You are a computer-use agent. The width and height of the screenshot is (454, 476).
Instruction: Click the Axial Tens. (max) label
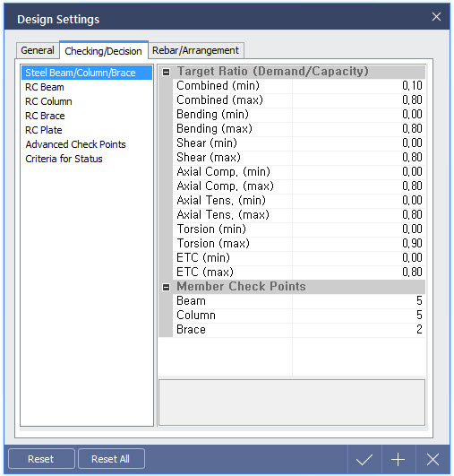(223, 214)
